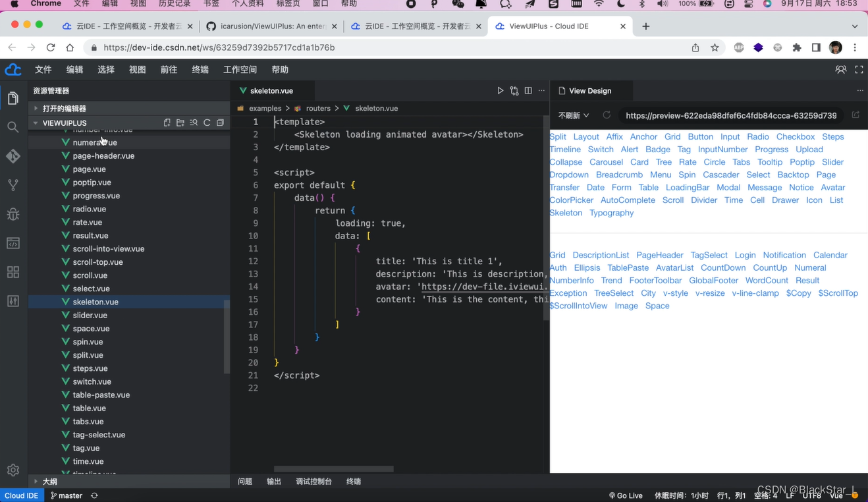Click the Chrome share page icon
The width and height of the screenshot is (868, 502).
[695, 47]
